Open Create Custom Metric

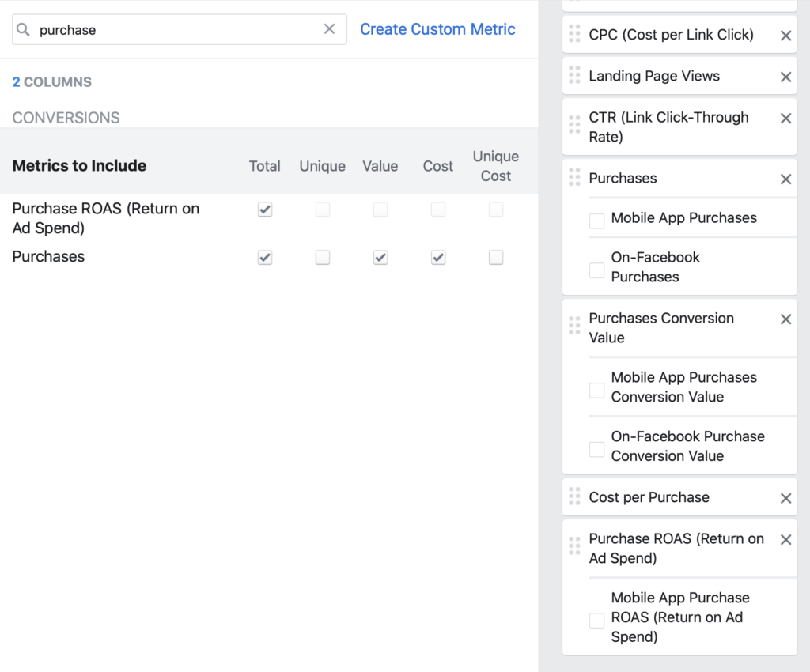(x=437, y=28)
